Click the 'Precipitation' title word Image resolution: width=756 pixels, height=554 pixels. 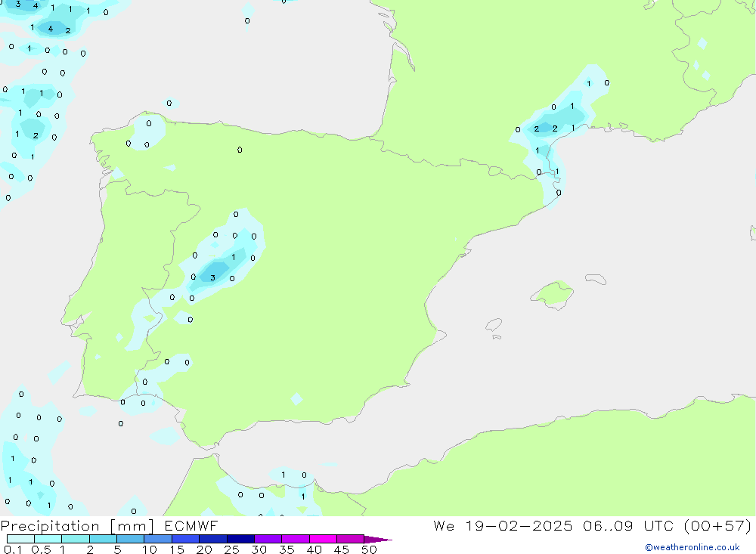50,526
